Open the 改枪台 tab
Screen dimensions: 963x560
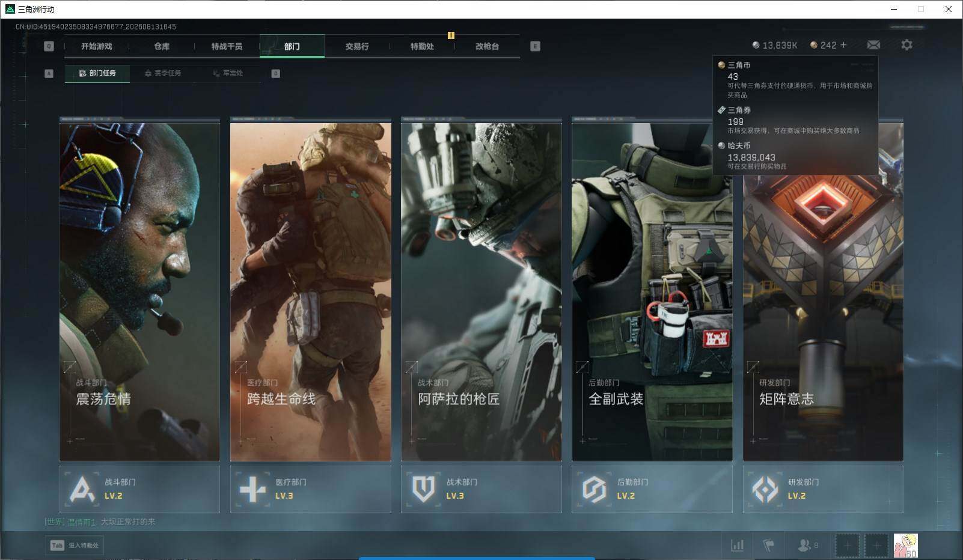[487, 46]
